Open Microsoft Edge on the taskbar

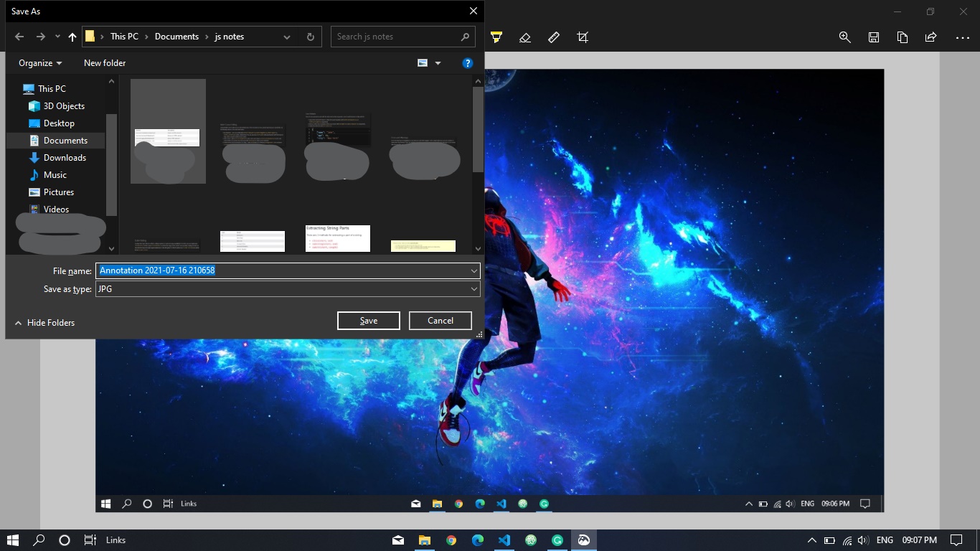click(478, 540)
